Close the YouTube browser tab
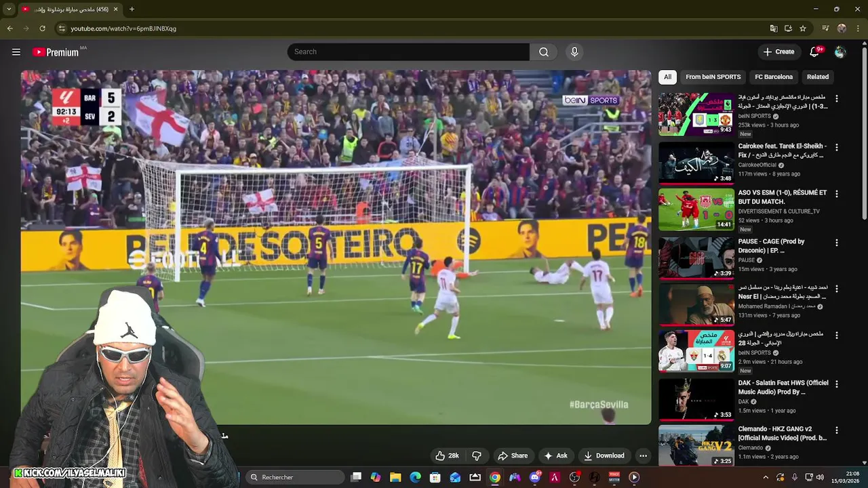Screen dimensions: 868x488 (x=115, y=9)
